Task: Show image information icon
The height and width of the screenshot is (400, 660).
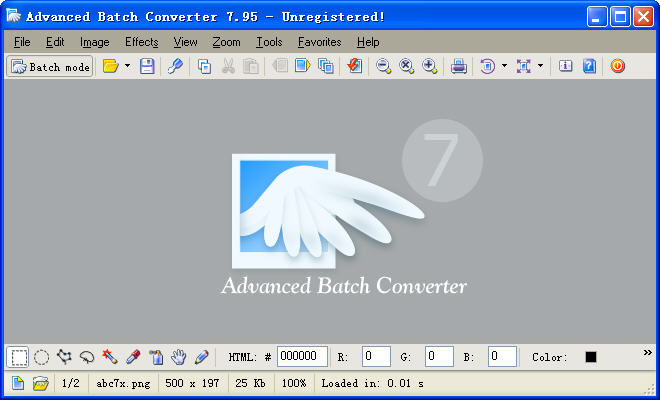Action: [x=565, y=66]
